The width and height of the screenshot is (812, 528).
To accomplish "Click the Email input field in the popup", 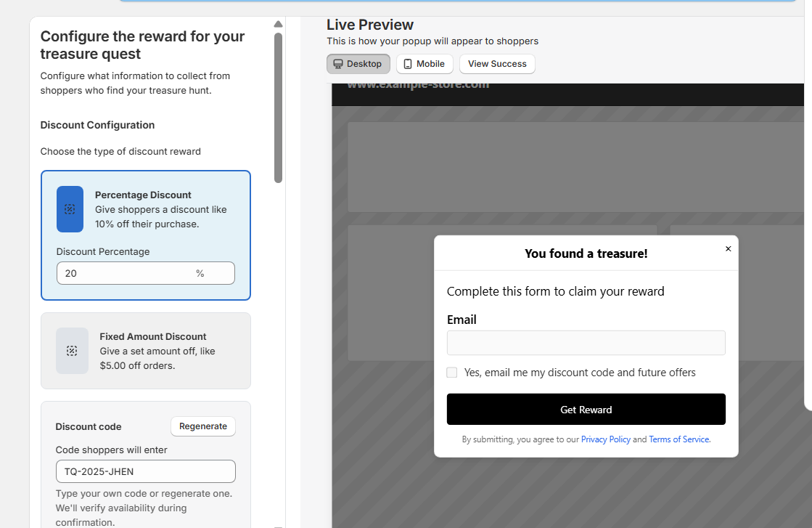I will pos(586,342).
